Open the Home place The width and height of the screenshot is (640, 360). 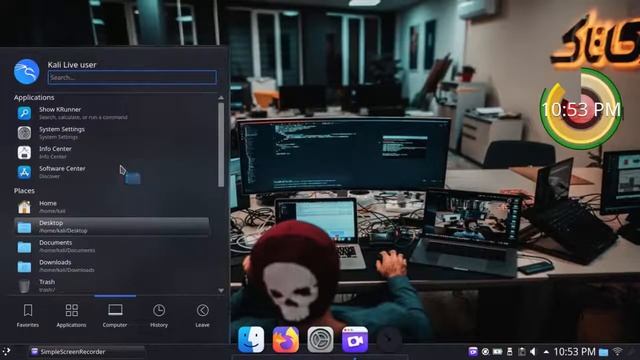(112, 207)
